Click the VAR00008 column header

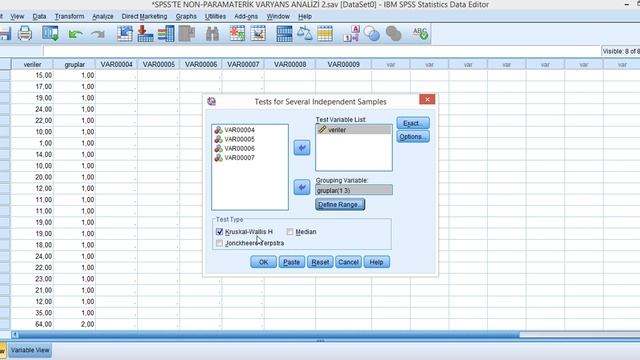(290, 64)
